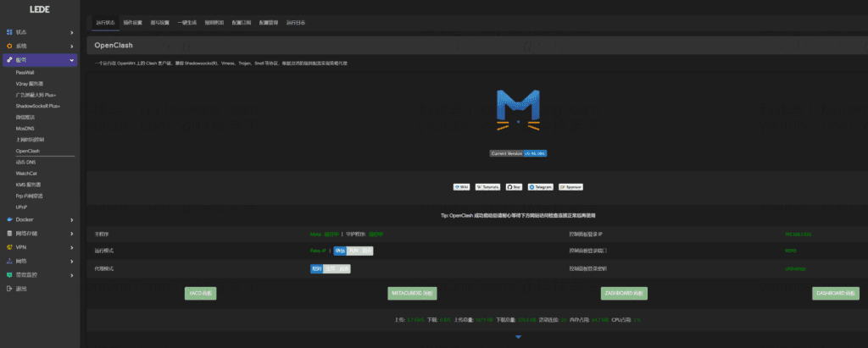This screenshot has height=348, width=868.
Task: Switch to 运行状态 tab
Action: point(105,23)
